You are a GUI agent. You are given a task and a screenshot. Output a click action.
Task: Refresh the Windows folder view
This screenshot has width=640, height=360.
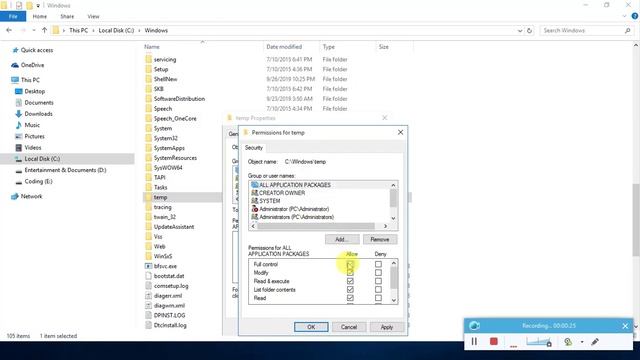(x=529, y=31)
